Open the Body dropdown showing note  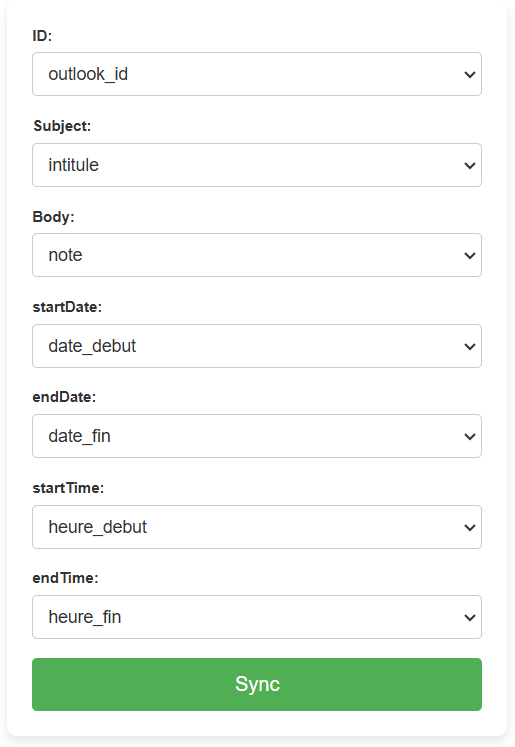[257, 255]
